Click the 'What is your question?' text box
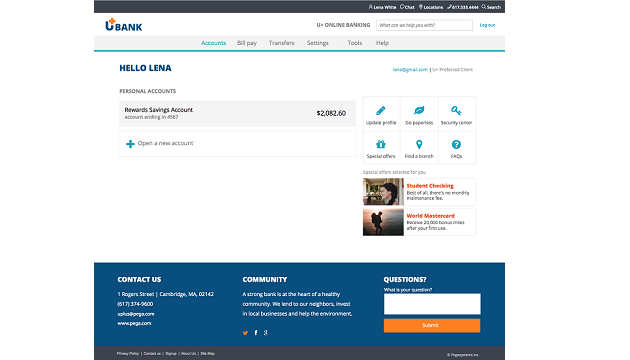 [432, 304]
